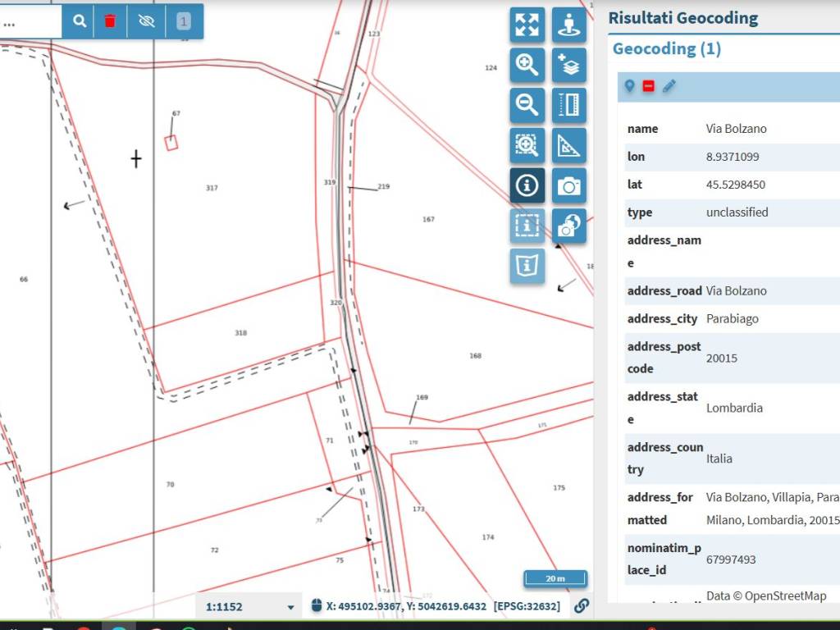Viewport: 840px width, 630px height.
Task: Select the triangle area measurement tool
Action: pos(568,145)
